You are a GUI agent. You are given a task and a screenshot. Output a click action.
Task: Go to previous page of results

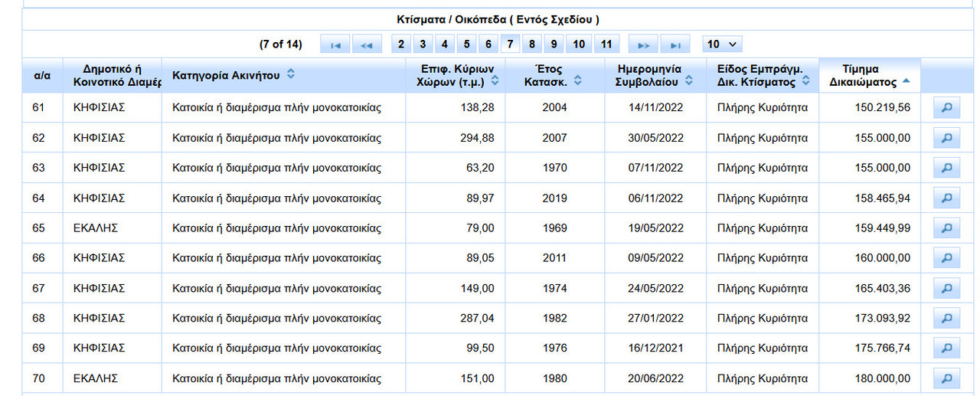tap(366, 44)
